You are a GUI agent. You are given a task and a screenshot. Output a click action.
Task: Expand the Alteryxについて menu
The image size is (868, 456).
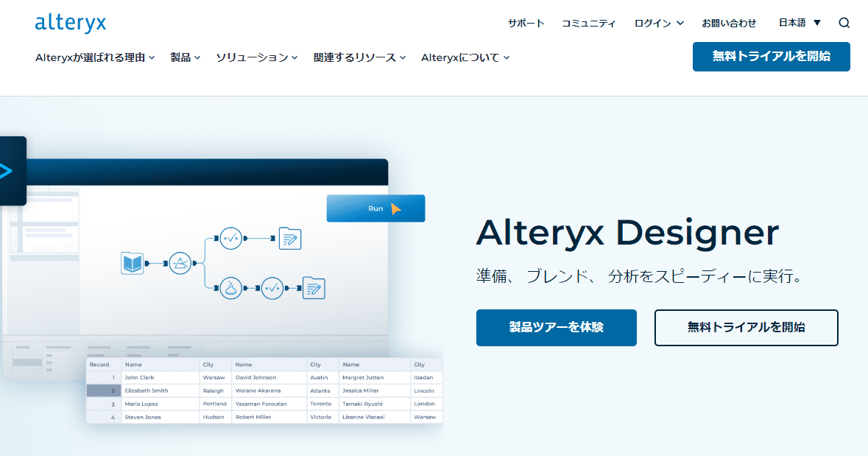tap(465, 57)
